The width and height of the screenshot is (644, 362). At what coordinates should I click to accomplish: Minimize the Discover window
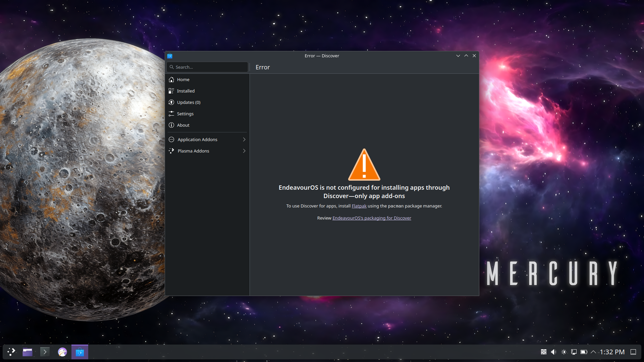point(458,56)
